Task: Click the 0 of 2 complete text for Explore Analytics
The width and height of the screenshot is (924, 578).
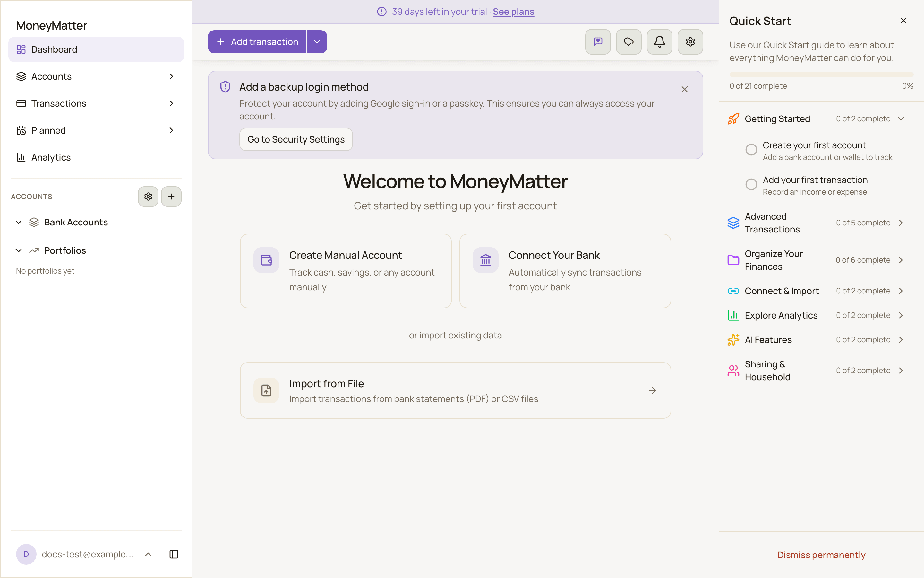Action: (863, 315)
